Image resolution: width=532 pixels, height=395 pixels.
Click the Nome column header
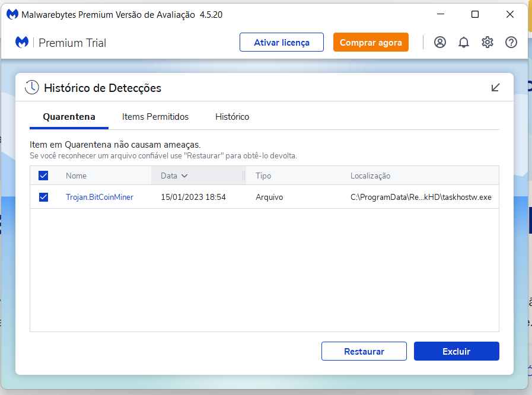(x=76, y=176)
